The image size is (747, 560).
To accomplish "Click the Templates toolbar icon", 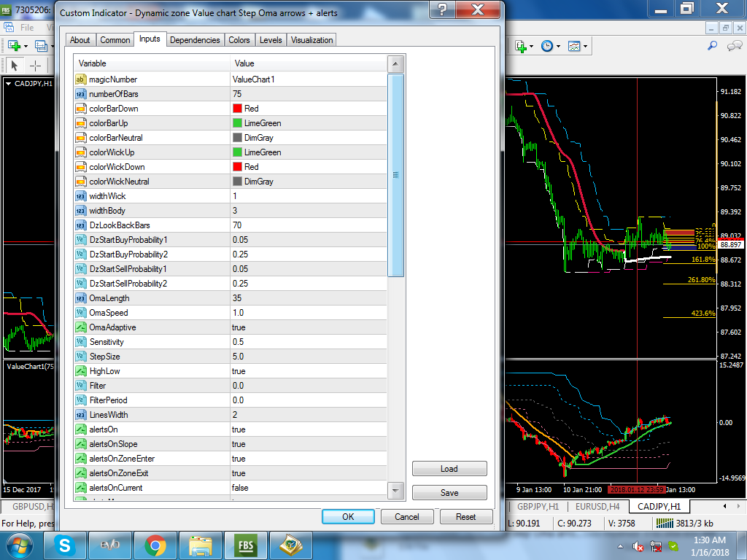I will [x=575, y=46].
